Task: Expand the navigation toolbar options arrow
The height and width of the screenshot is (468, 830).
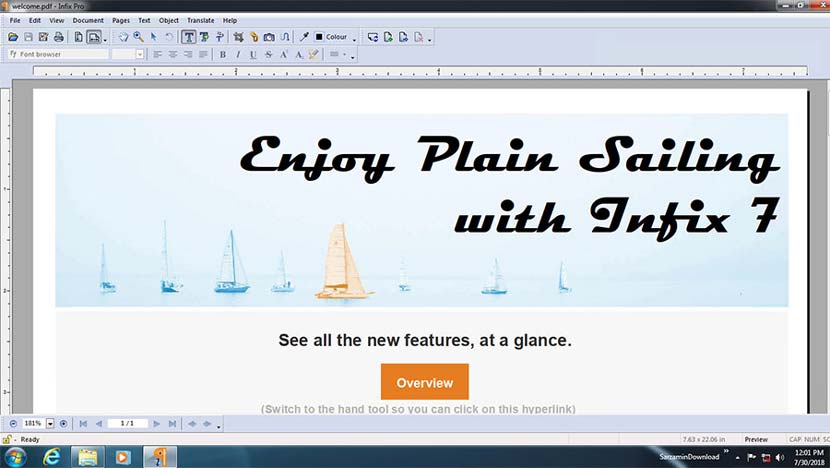Action: click(x=218, y=425)
